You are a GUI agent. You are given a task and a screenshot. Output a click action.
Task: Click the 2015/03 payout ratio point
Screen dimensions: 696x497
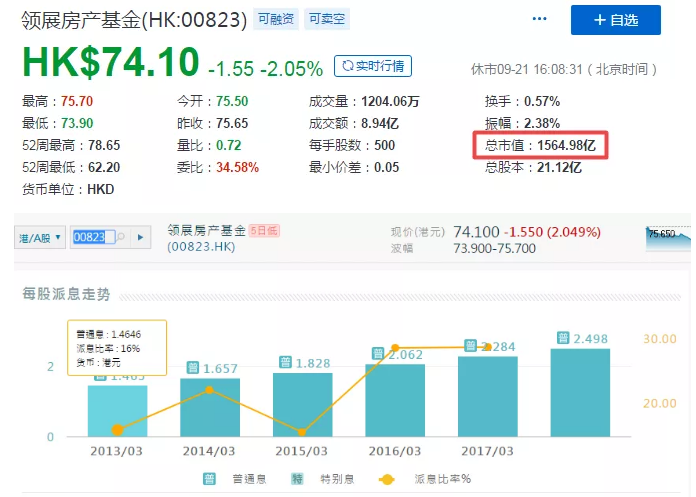tap(302, 432)
